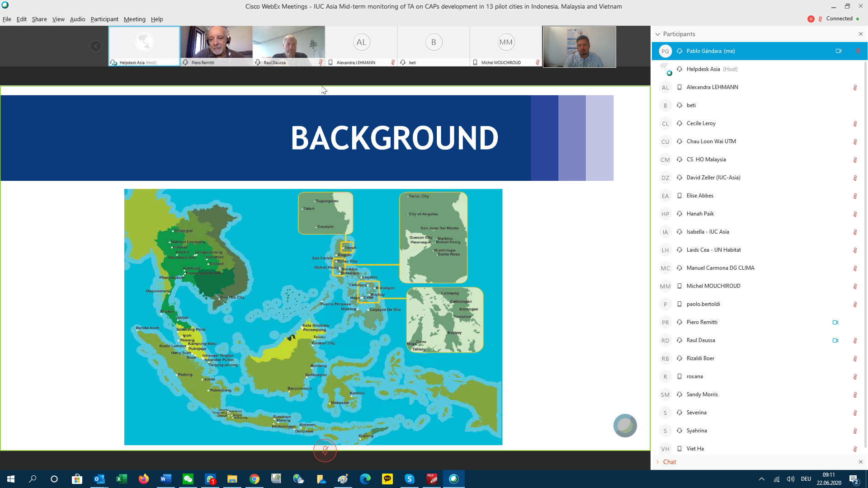Show hidden system tray icons
This screenshot has width=868, height=488.
(761, 479)
